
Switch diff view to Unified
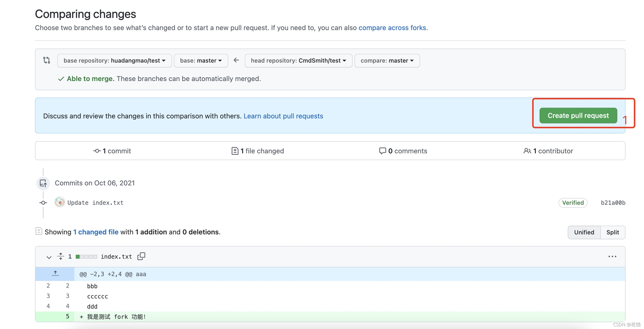pos(584,232)
